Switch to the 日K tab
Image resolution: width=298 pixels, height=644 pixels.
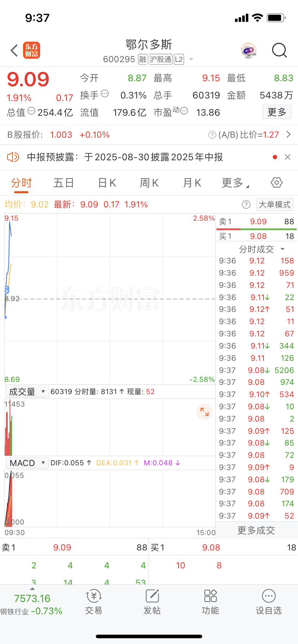pos(107,183)
